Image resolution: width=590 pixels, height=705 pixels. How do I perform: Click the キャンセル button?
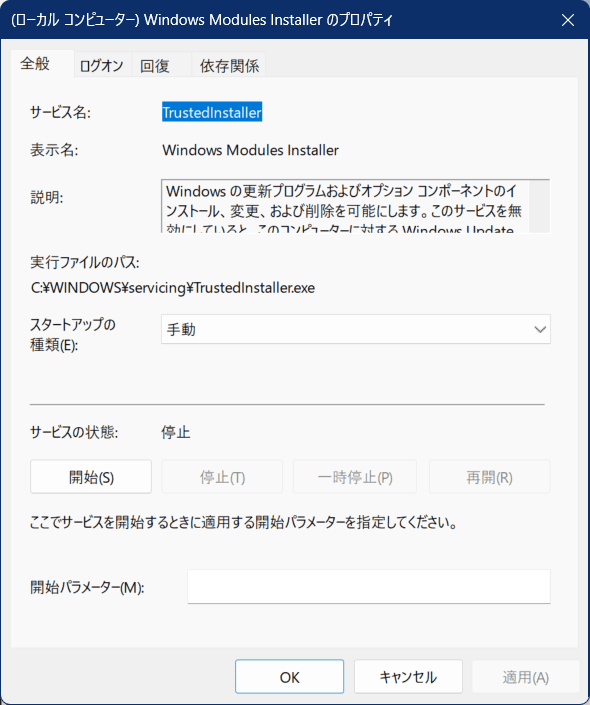tap(408, 677)
